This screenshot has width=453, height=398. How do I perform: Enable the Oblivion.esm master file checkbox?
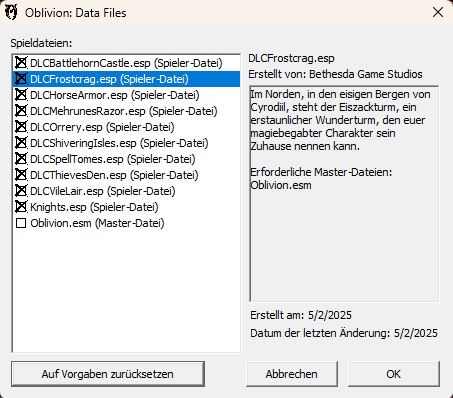tap(21, 223)
